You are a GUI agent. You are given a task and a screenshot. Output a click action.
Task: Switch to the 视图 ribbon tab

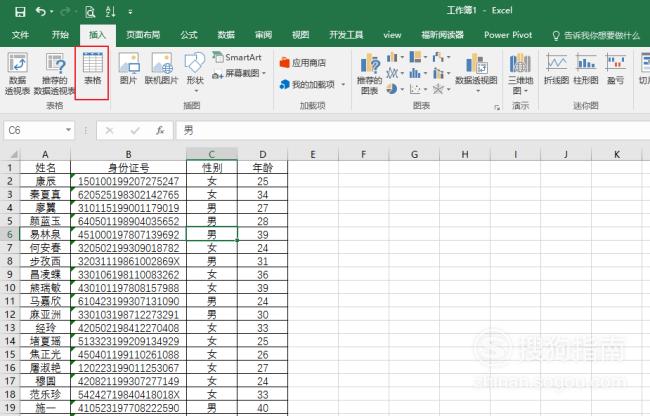pyautogui.click(x=301, y=35)
